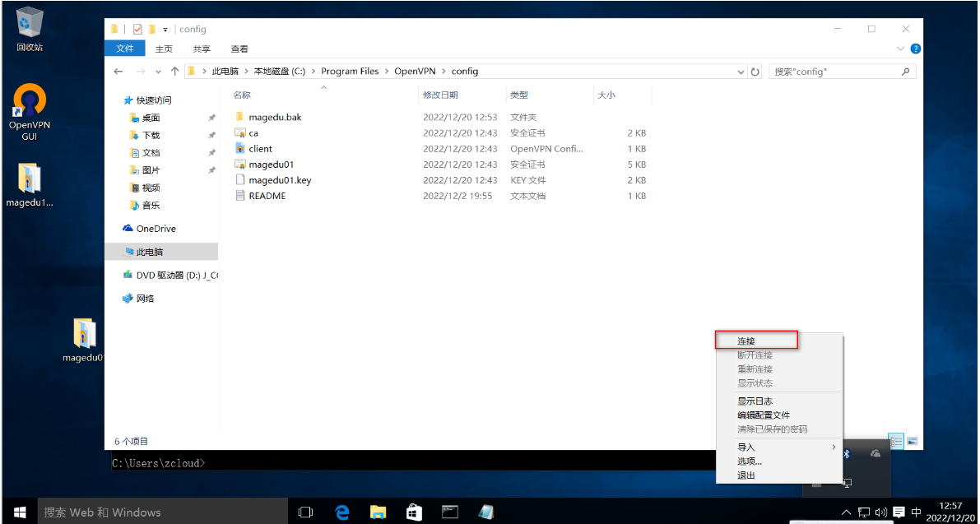Click the network icon in system tray

(864, 512)
